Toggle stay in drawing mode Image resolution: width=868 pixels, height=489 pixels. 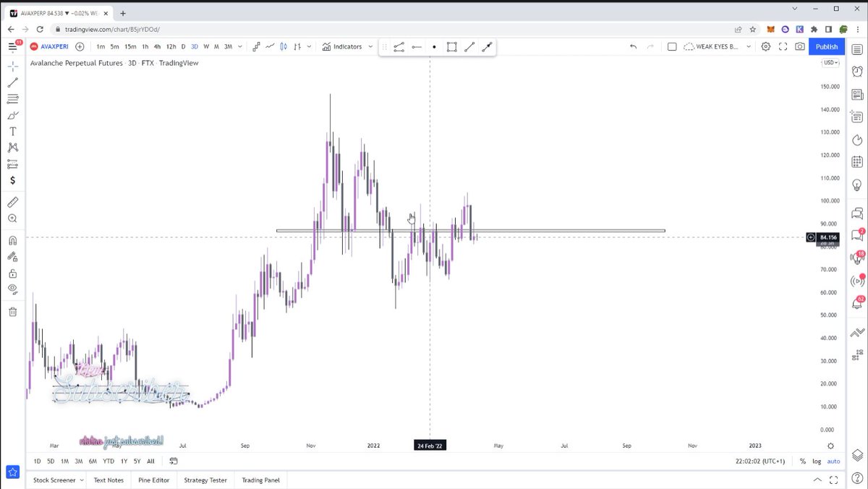[12, 257]
